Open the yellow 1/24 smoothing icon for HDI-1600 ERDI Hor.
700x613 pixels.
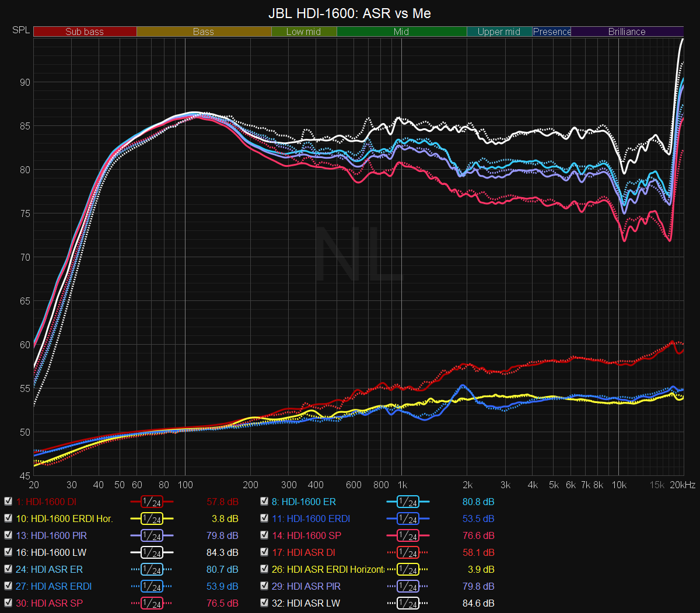click(x=152, y=519)
